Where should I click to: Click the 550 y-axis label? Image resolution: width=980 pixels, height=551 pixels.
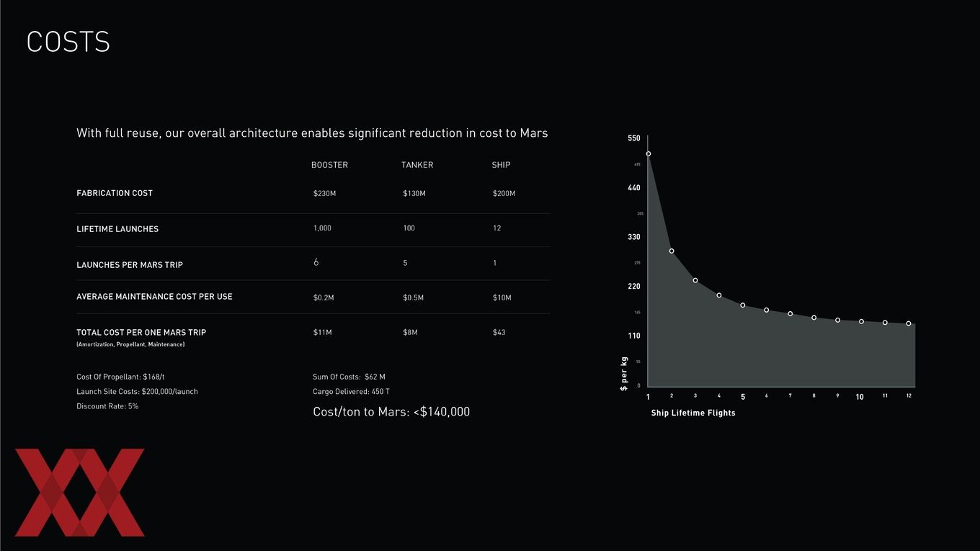click(x=633, y=138)
